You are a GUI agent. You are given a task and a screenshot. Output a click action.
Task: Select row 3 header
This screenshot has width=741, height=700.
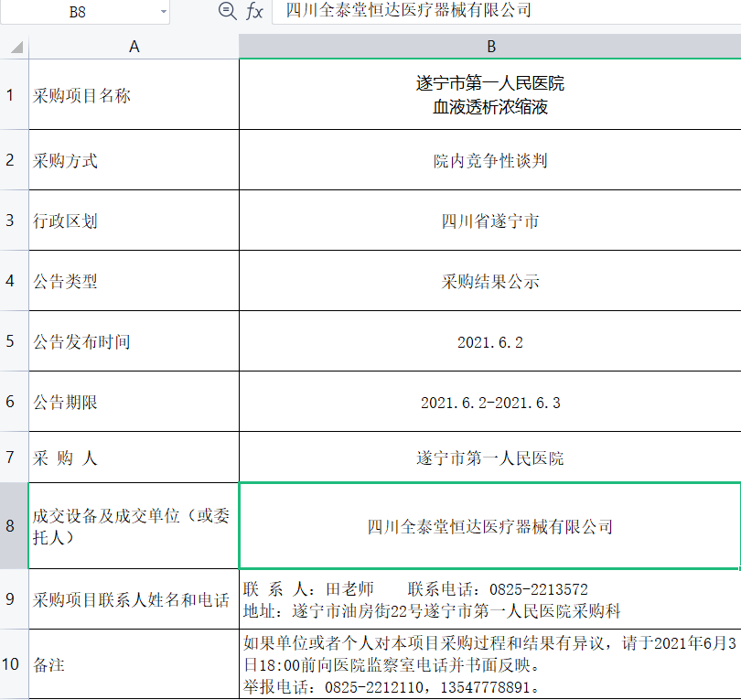click(x=14, y=221)
